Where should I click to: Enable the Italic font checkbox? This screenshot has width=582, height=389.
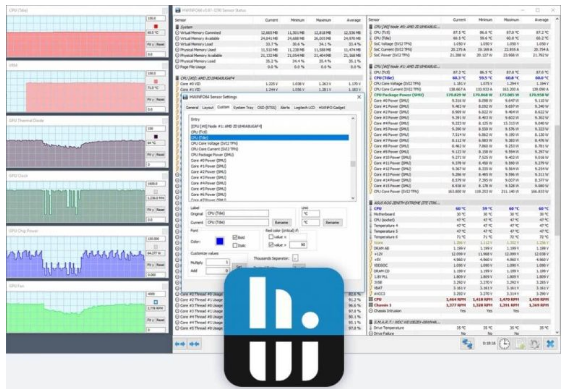[235, 245]
